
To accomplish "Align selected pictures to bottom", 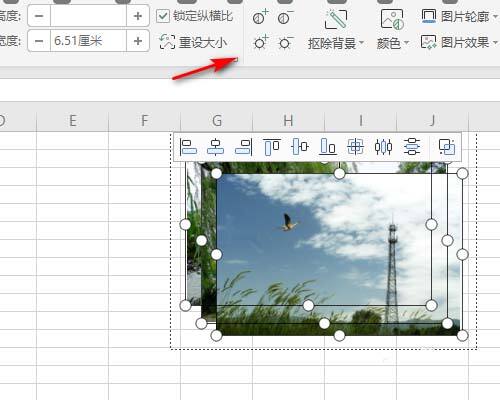I will point(328,147).
